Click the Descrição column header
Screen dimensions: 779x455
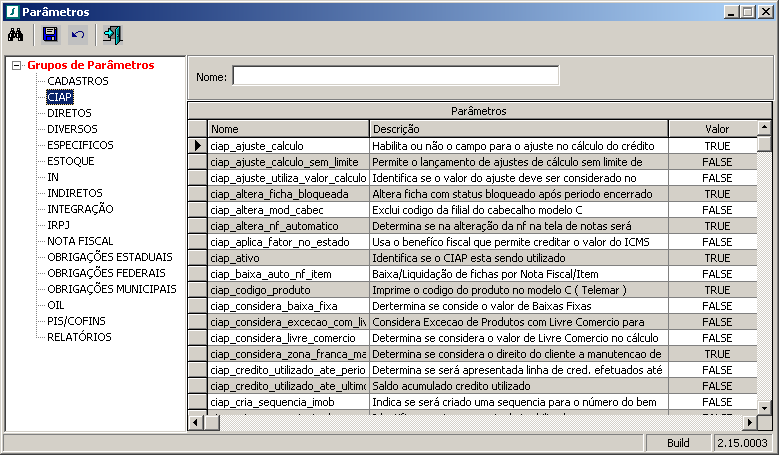pyautogui.click(x=518, y=129)
